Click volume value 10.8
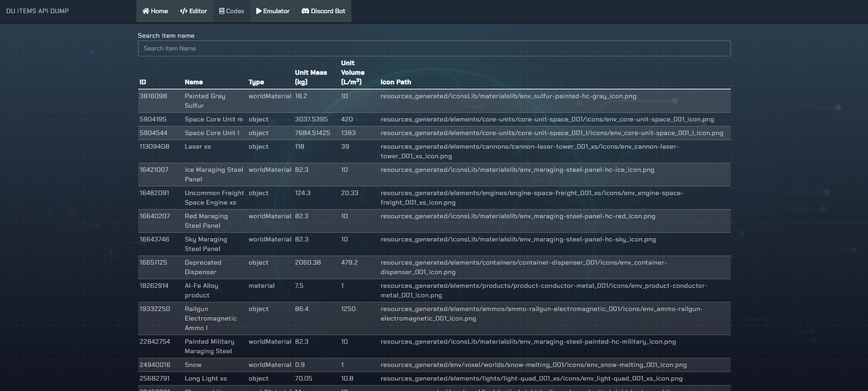Viewport: 868px width, 391px height. coord(347,378)
